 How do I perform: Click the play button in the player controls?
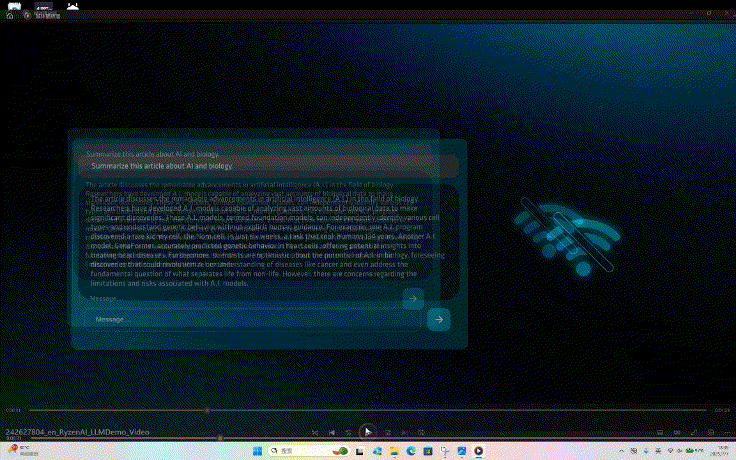click(x=367, y=431)
